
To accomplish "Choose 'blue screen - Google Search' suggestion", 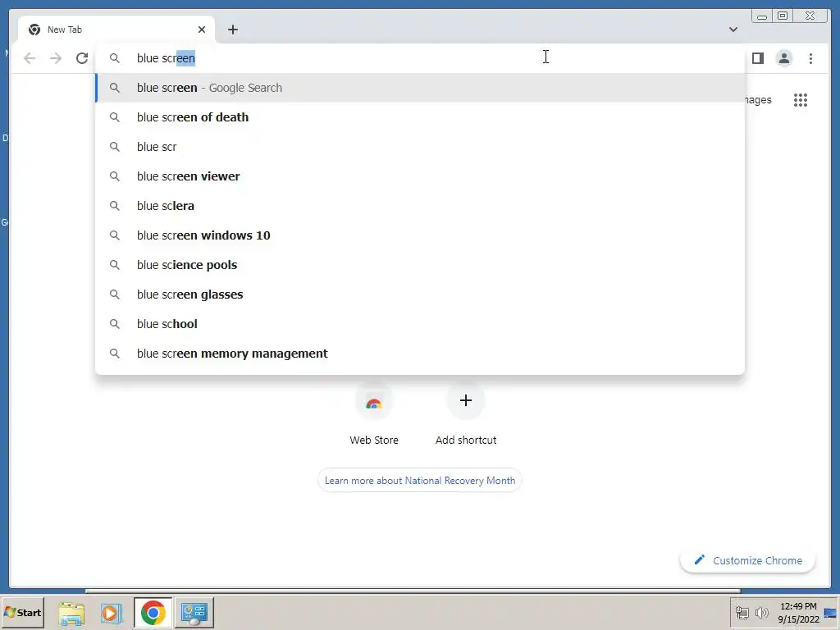I will pos(420,88).
